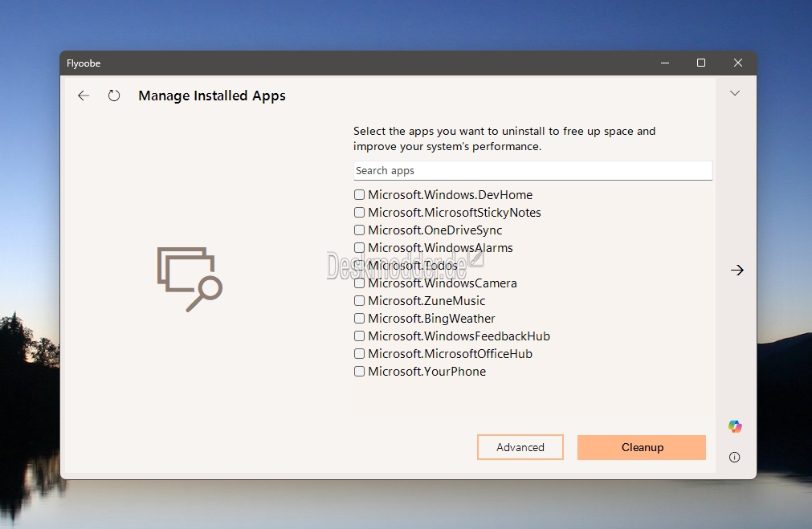Refresh the installed apps list
Viewport: 812px width, 529px height.
click(114, 96)
